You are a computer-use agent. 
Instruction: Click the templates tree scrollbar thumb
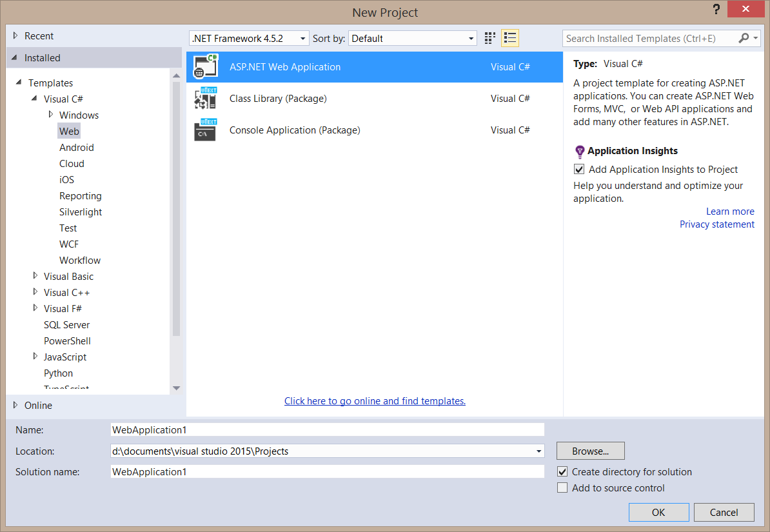[176, 209]
